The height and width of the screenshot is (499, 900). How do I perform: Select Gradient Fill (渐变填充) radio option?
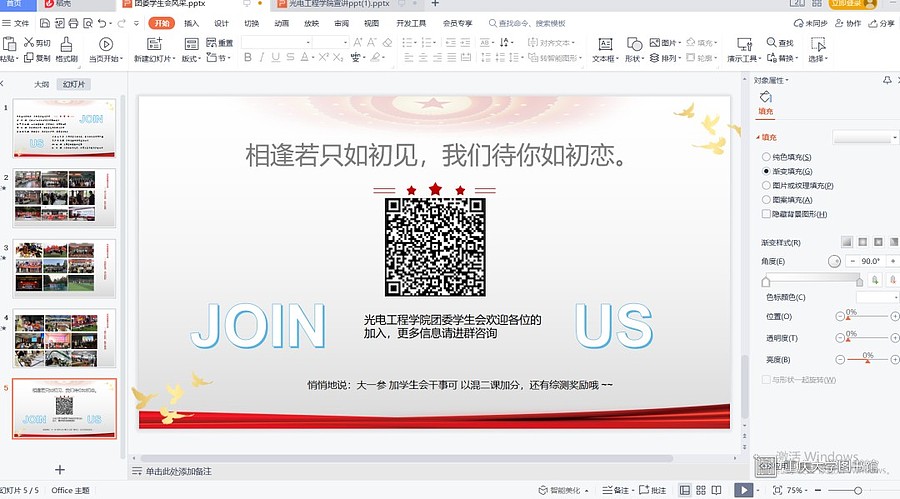766,171
